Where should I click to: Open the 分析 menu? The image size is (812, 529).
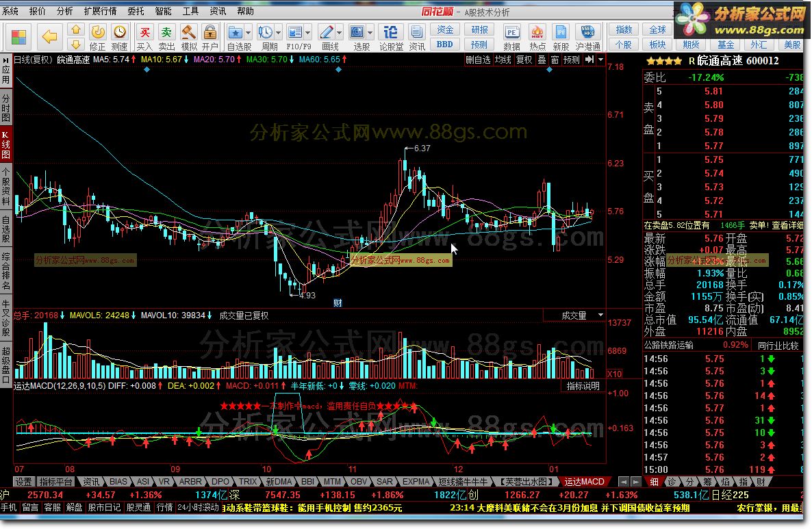tap(65, 11)
